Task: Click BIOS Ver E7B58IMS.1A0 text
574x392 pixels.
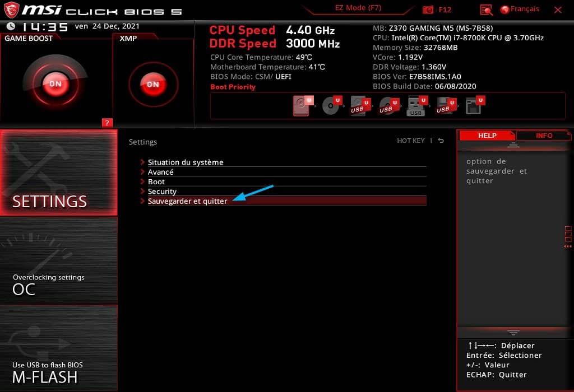Action: [x=416, y=76]
